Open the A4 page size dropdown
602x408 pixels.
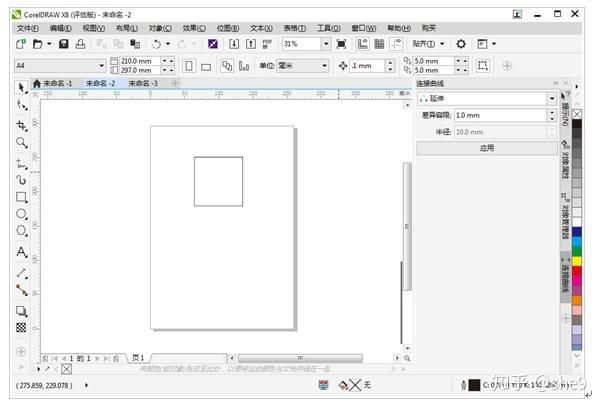click(x=101, y=66)
